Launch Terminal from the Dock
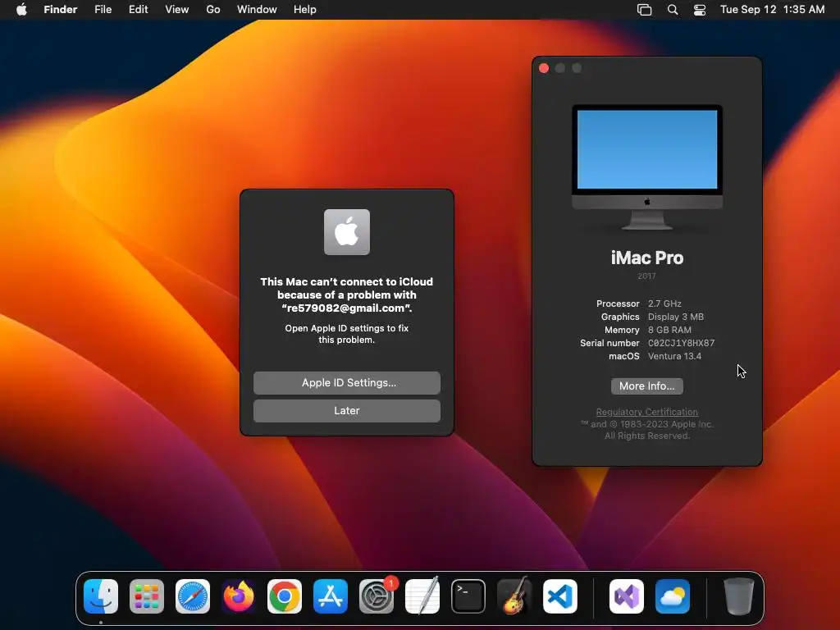The width and height of the screenshot is (840, 630). (468, 596)
